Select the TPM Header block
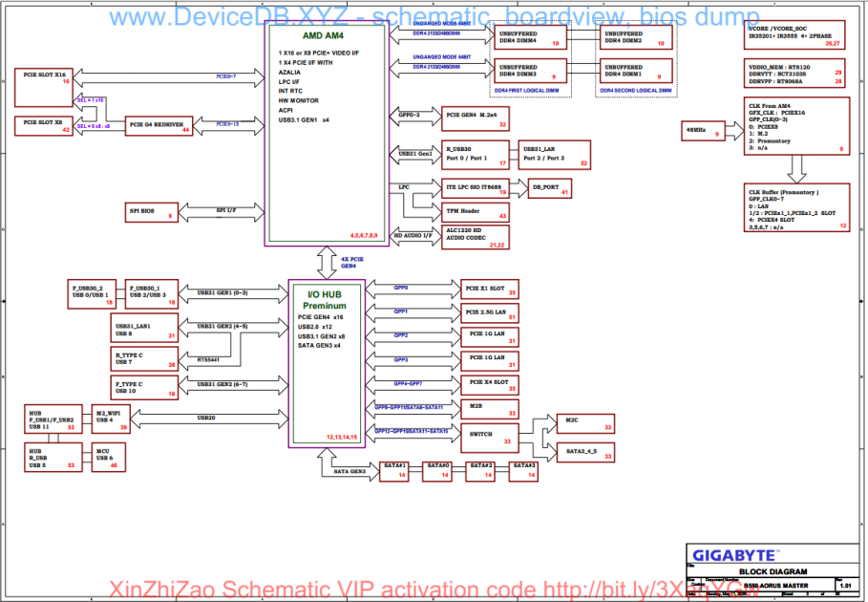The width and height of the screenshot is (868, 602). 475,213
